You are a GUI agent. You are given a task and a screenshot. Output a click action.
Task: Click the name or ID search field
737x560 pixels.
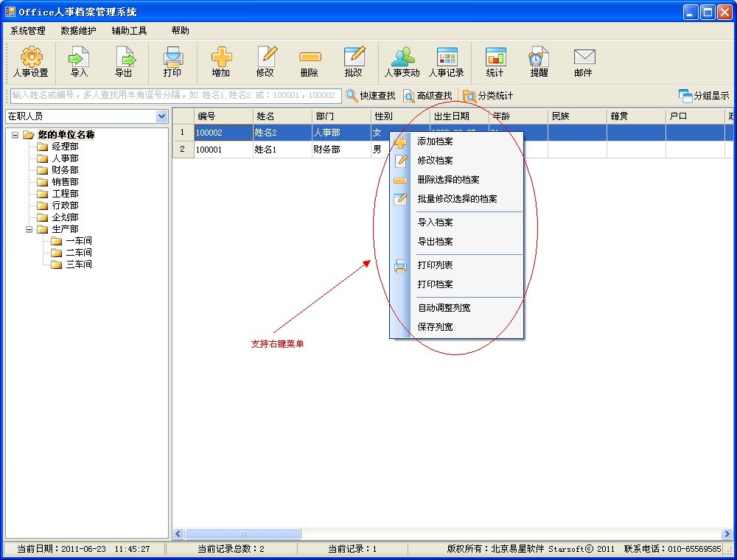(175, 96)
